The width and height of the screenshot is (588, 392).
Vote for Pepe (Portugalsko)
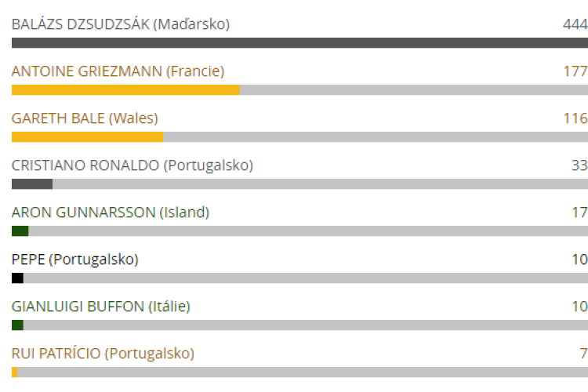pos(75,260)
